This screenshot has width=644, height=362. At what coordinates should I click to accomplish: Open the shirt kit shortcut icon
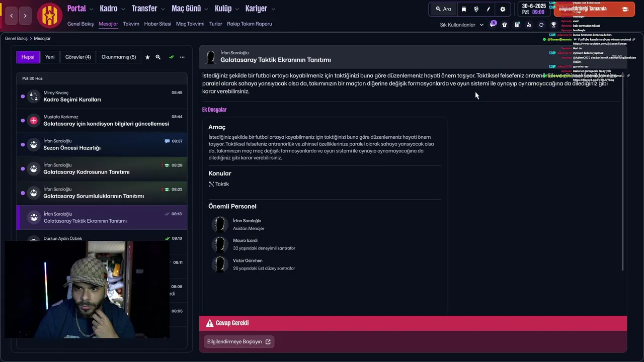[x=505, y=25]
